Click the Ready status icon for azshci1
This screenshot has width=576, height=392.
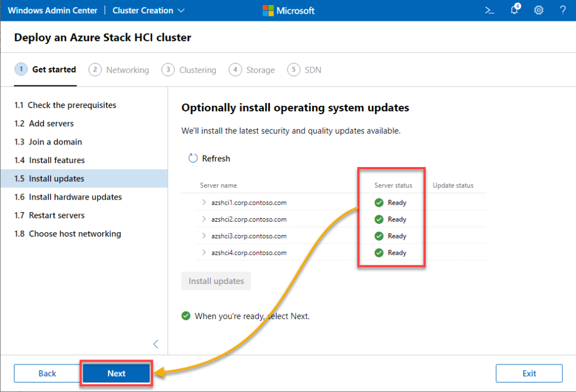379,202
